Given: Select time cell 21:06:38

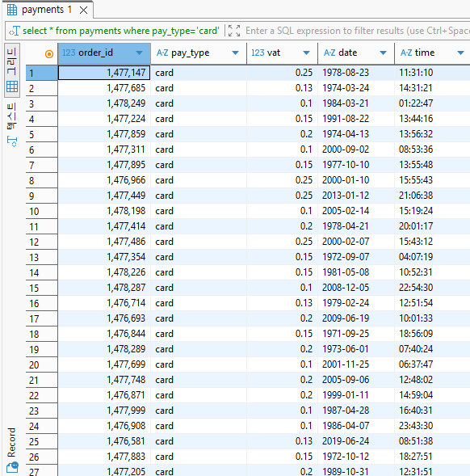Looking at the screenshot, I should (432, 196).
